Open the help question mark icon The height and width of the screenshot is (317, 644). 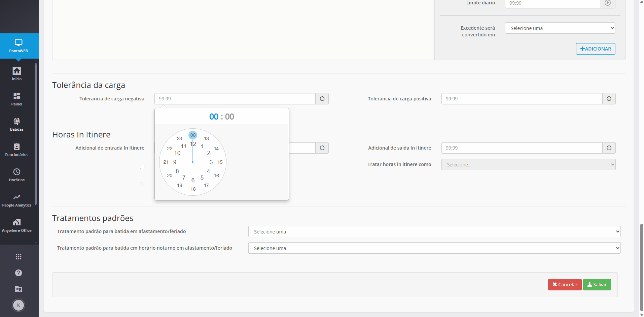point(19,273)
